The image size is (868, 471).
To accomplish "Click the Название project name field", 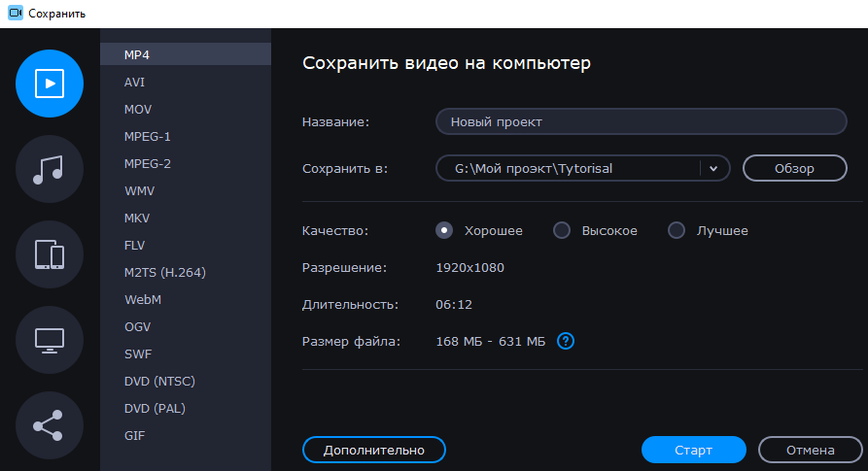I will tap(642, 121).
